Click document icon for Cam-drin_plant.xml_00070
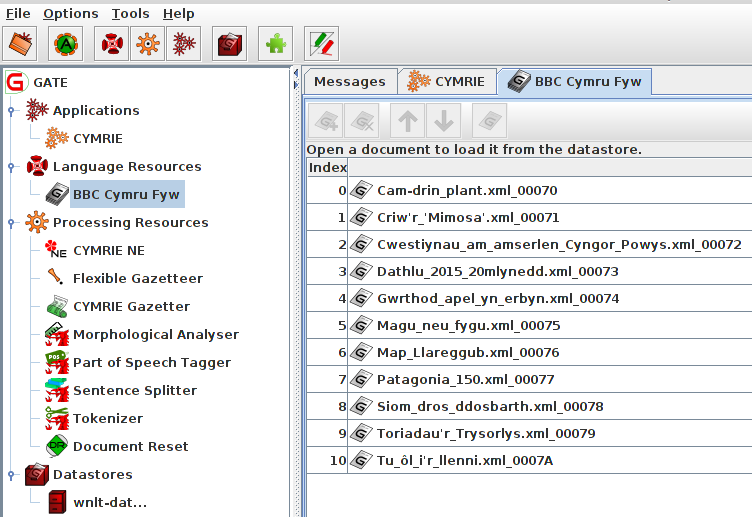752x517 pixels. coord(361,190)
